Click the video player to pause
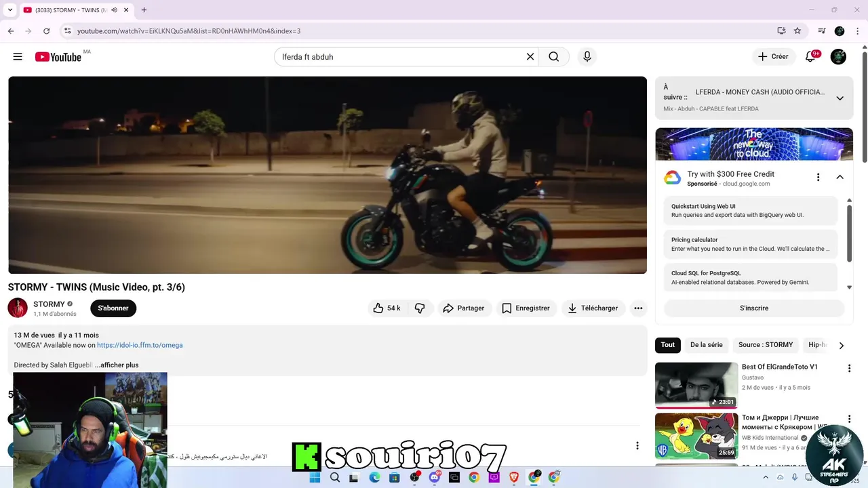Image resolution: width=868 pixels, height=488 pixels. coord(328,175)
